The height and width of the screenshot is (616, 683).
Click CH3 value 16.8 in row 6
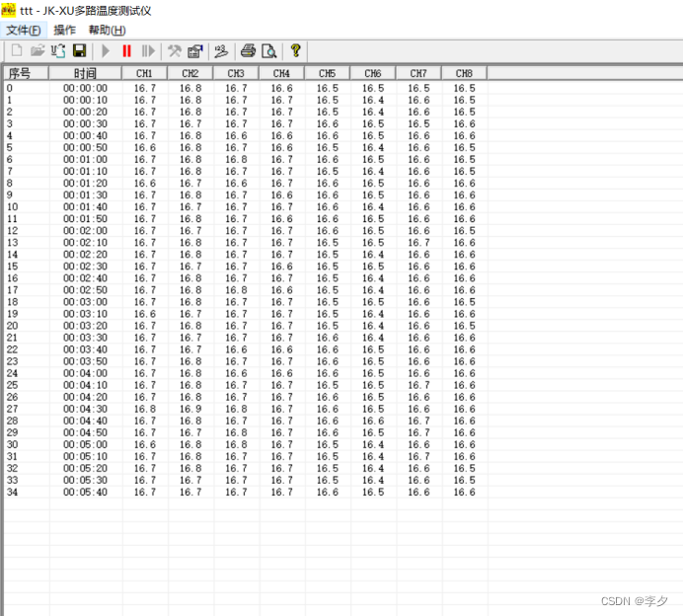tap(236, 160)
